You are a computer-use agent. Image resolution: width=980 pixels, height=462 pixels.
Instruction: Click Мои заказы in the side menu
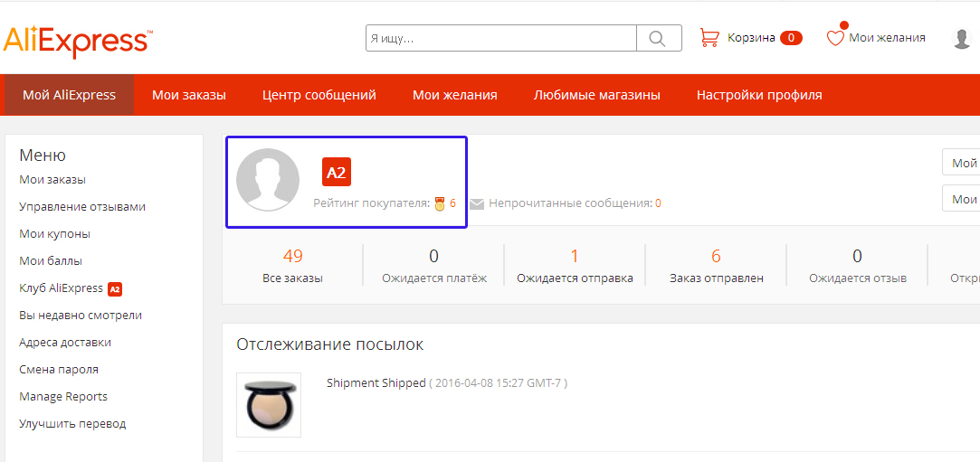click(x=52, y=180)
